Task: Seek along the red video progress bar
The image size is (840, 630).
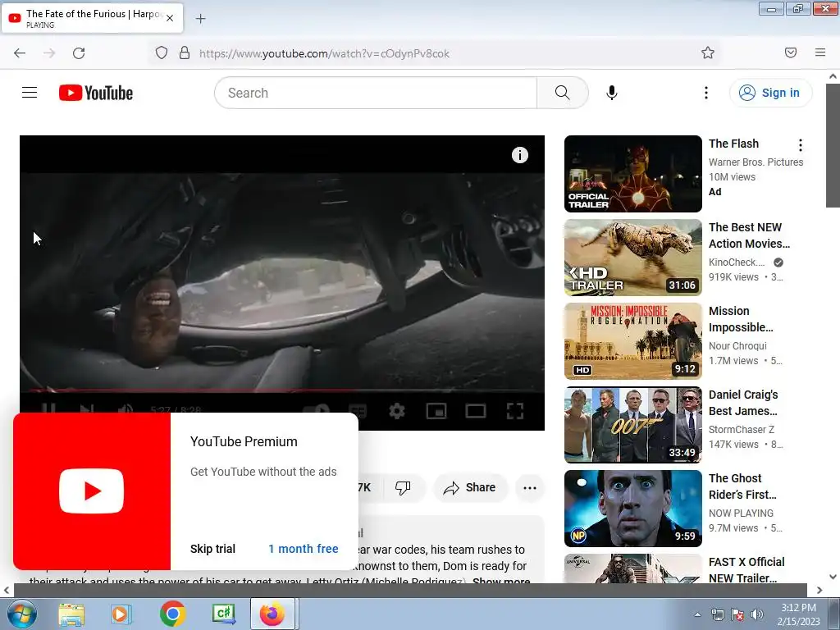Action: 282,391
